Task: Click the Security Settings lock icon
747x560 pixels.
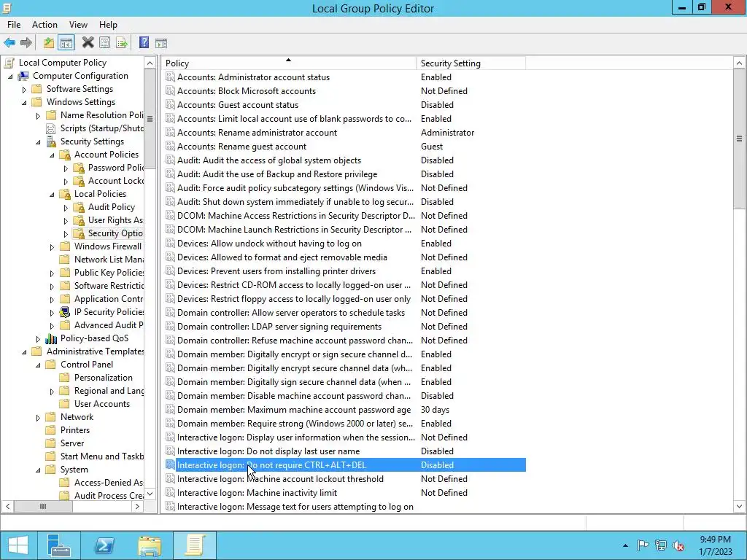Action: [51, 141]
